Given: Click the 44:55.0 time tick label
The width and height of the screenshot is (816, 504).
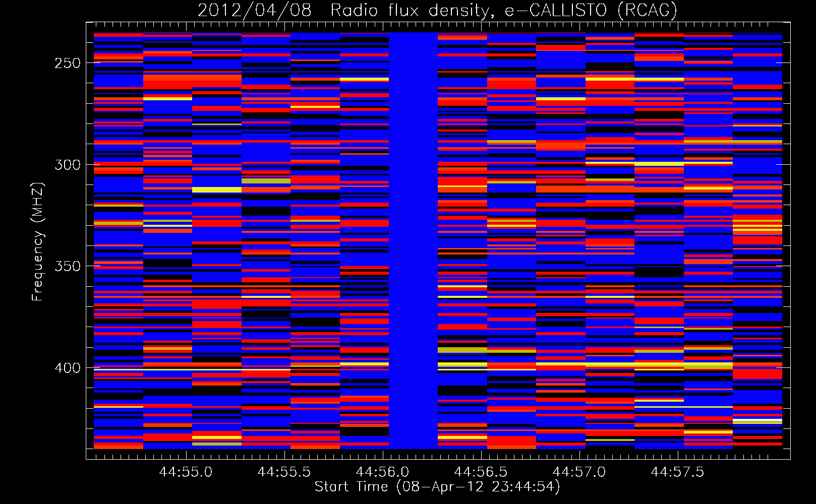Looking at the screenshot, I should click(186, 472).
